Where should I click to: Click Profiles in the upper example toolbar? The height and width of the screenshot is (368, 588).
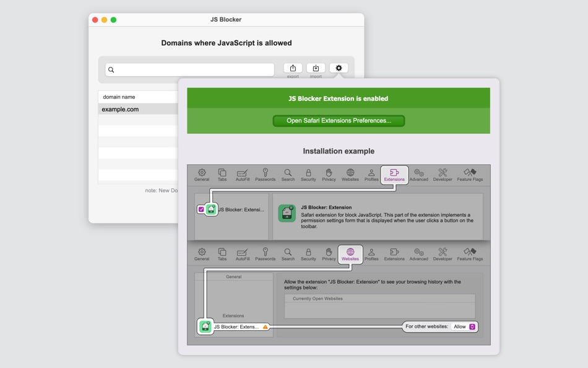point(371,175)
